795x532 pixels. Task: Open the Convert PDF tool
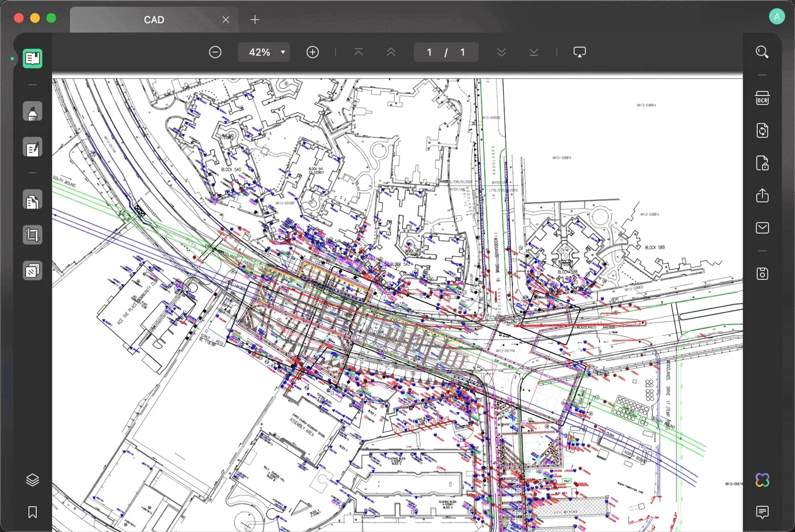(762, 131)
